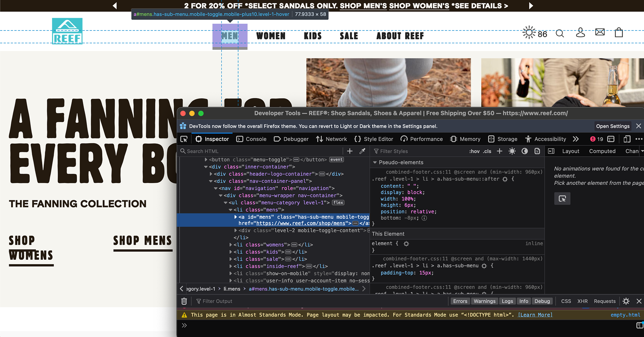The width and height of the screenshot is (644, 337).
Task: Open the Storage tab
Action: click(502, 139)
